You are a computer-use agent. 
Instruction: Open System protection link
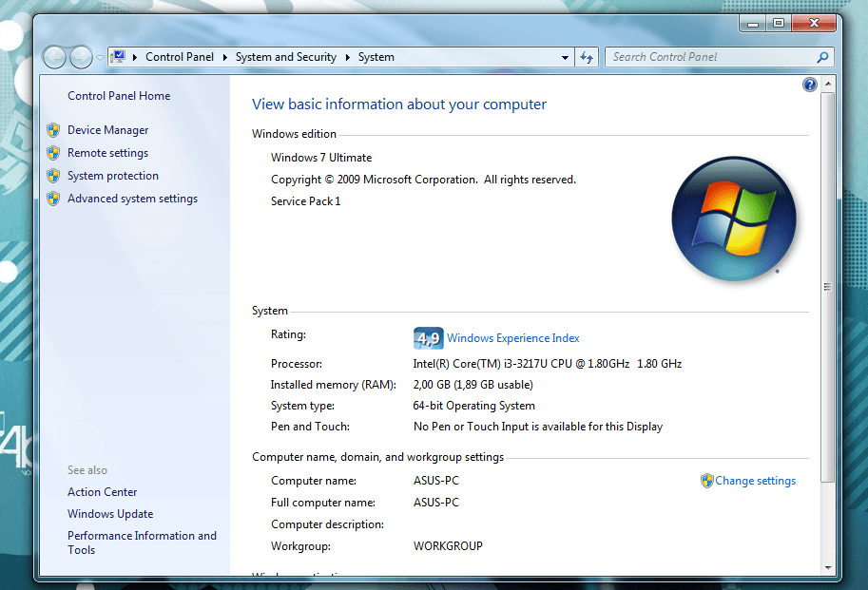coord(113,176)
